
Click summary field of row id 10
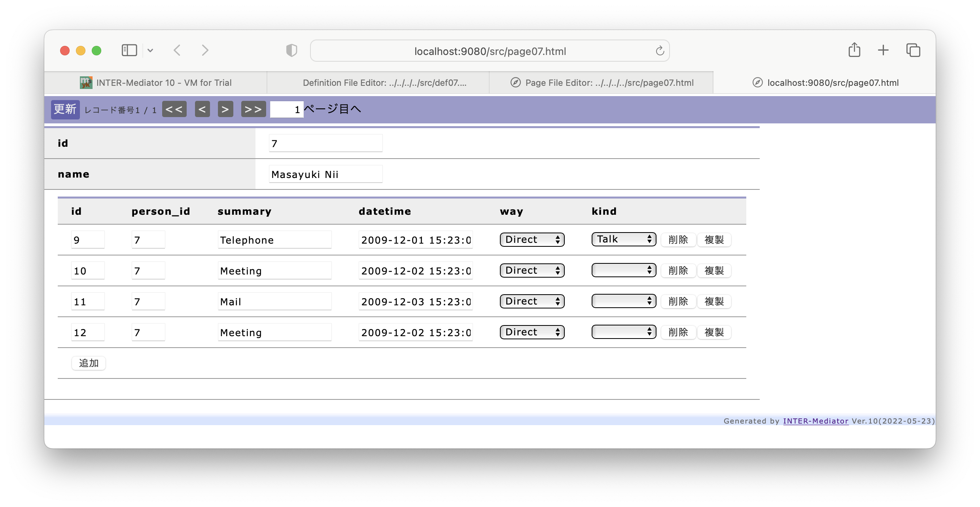[274, 271]
